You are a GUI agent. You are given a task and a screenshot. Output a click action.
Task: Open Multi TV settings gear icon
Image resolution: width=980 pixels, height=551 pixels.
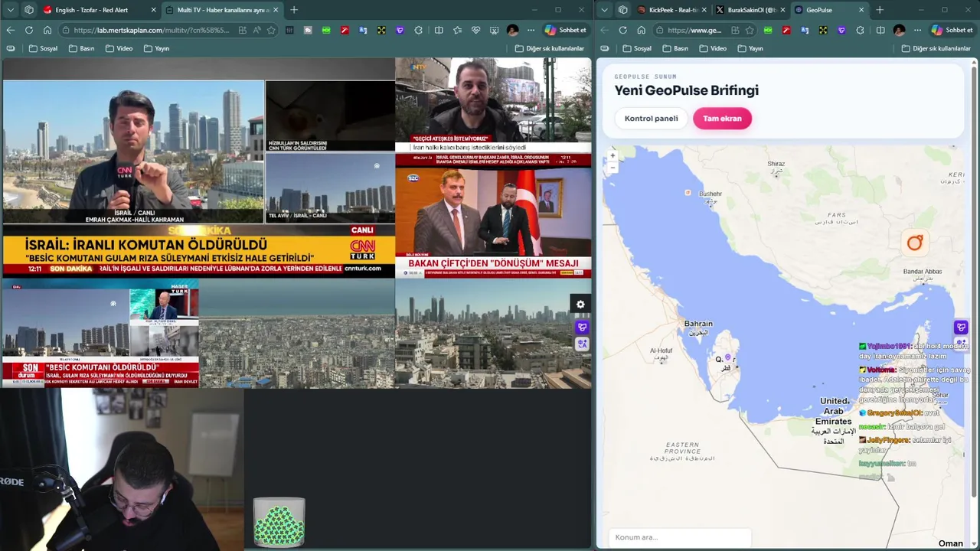(580, 305)
